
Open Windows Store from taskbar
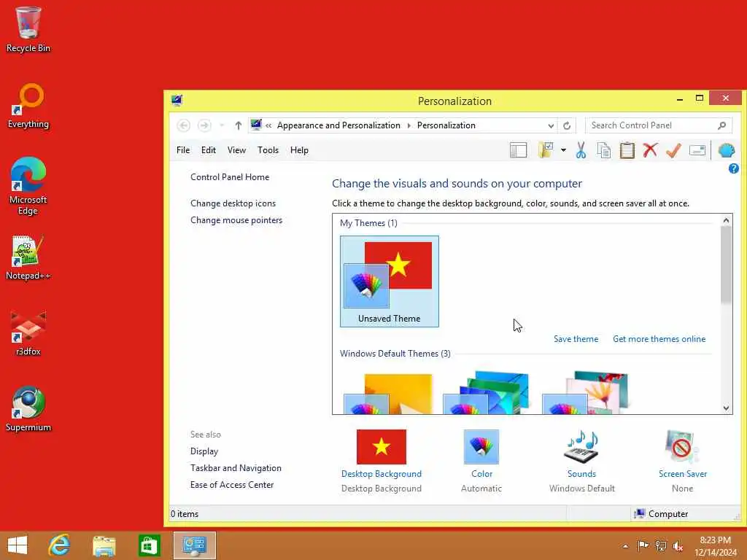click(149, 545)
